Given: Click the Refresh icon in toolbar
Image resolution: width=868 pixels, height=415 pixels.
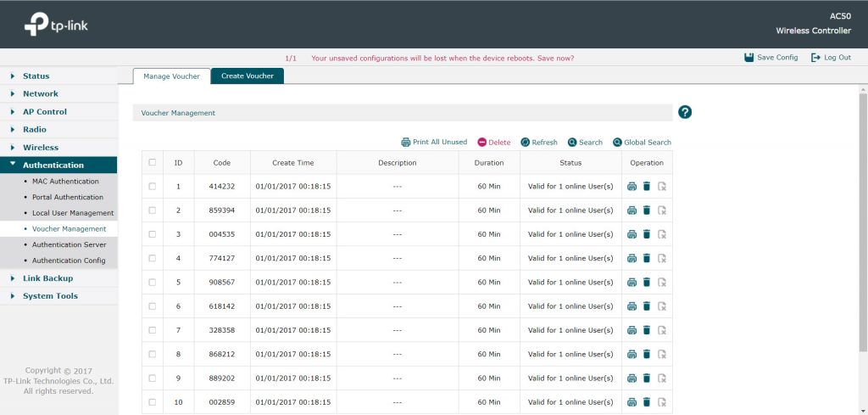Looking at the screenshot, I should click(x=525, y=143).
